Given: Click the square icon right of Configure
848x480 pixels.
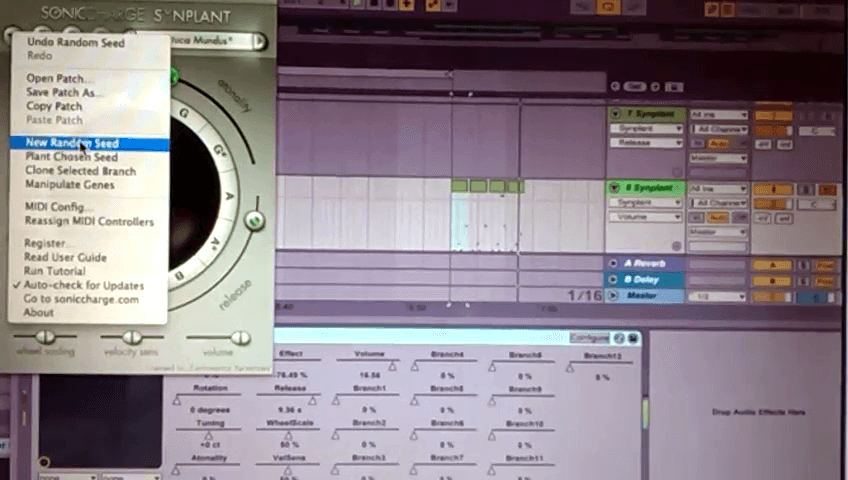Looking at the screenshot, I should point(633,338).
